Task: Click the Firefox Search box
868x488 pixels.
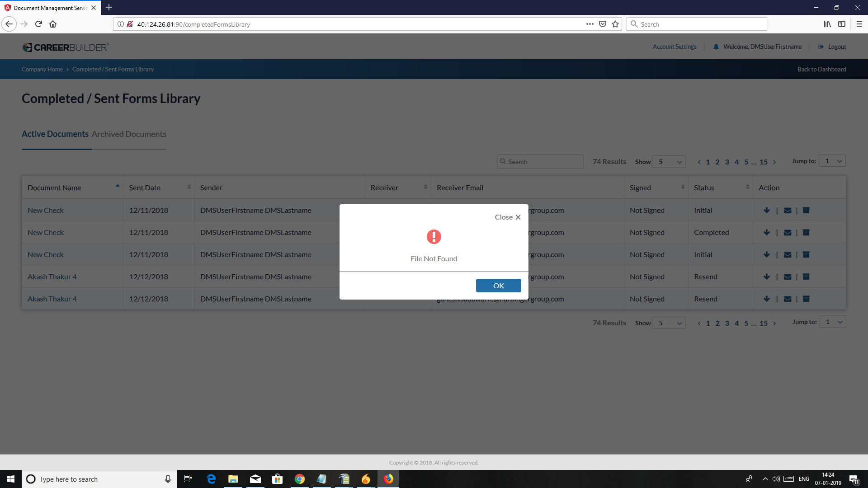Action: [697, 24]
